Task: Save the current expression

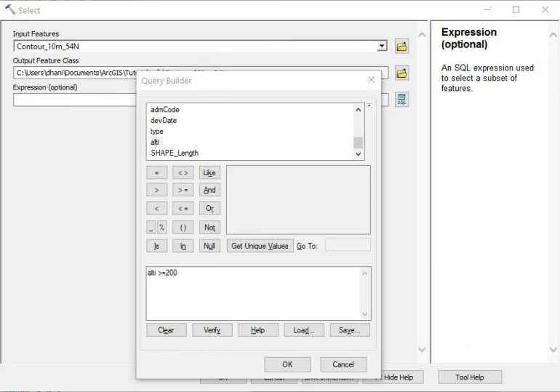Action: [350, 330]
